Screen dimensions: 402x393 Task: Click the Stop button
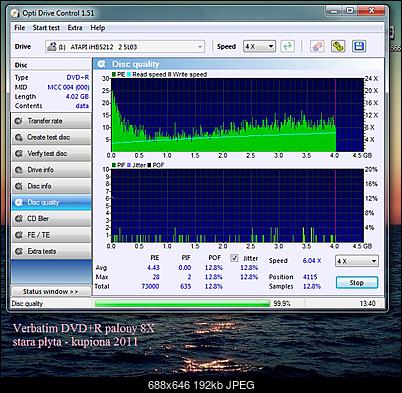click(357, 283)
